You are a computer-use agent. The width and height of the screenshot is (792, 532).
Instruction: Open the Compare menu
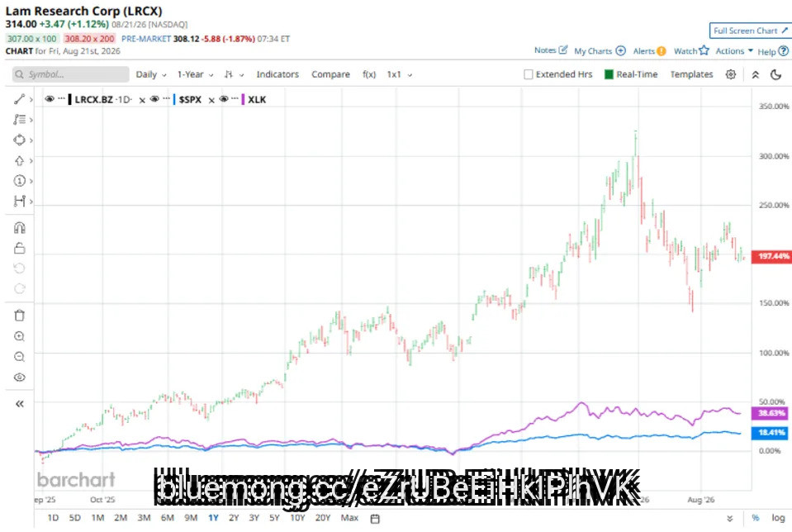330,75
